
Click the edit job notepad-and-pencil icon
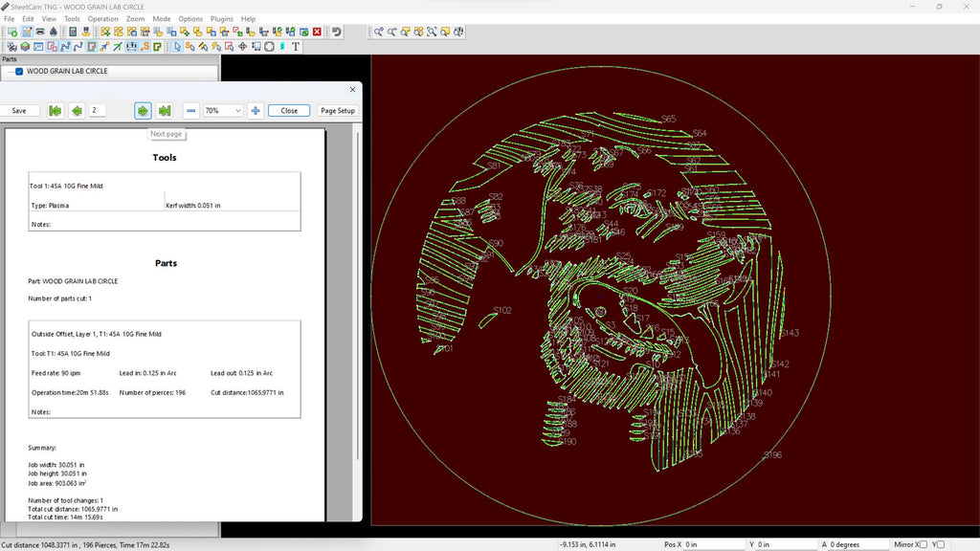[x=27, y=32]
